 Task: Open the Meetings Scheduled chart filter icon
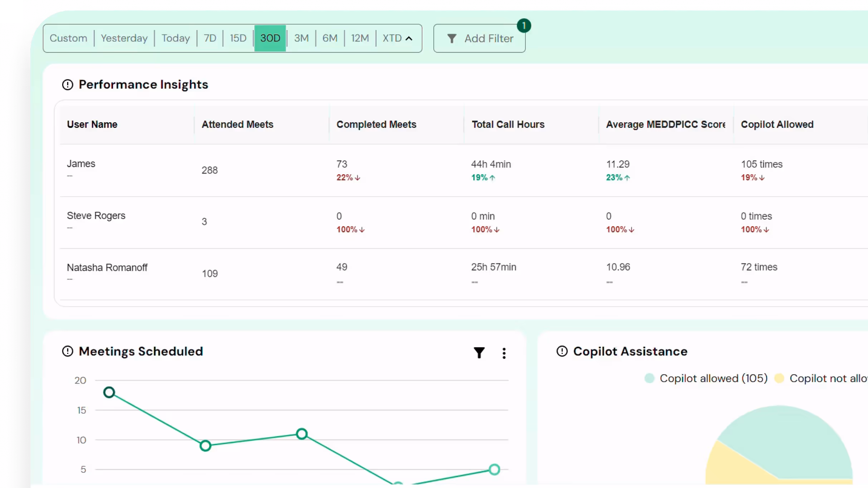[x=479, y=353]
